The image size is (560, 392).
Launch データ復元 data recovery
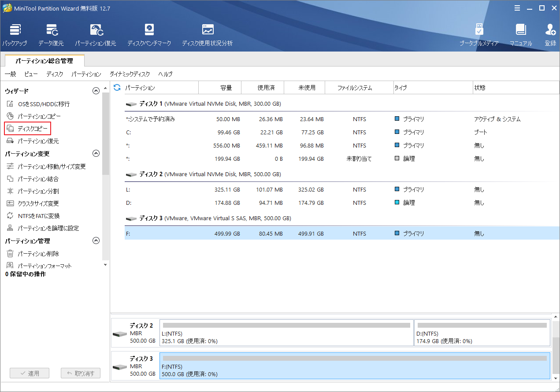tap(51, 35)
